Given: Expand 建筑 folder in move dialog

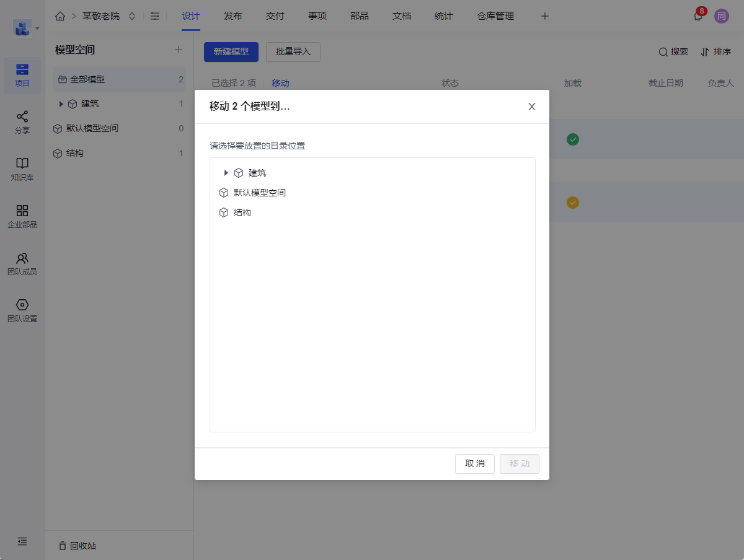Looking at the screenshot, I should point(226,173).
